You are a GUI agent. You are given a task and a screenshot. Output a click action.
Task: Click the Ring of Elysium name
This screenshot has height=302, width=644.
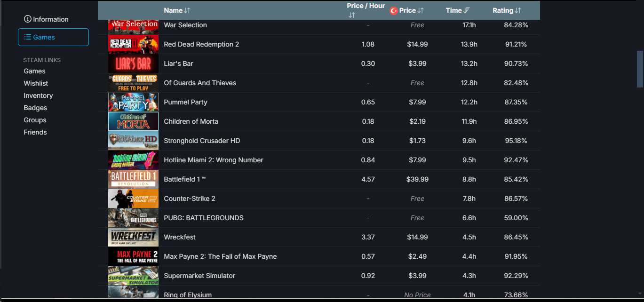coord(188,295)
